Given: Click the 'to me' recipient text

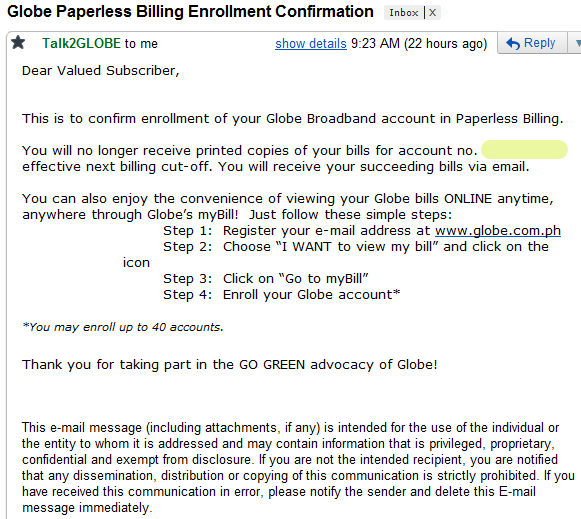Looking at the screenshot, I should (x=141, y=44).
